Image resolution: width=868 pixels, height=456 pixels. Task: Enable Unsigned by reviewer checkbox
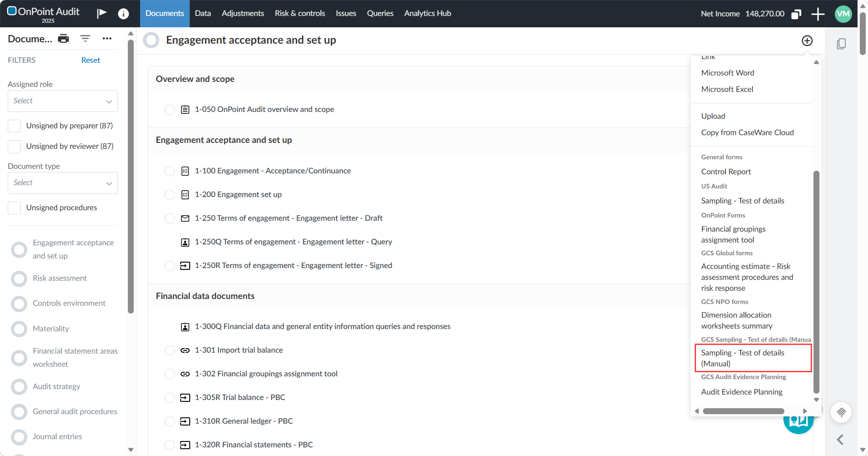point(15,147)
